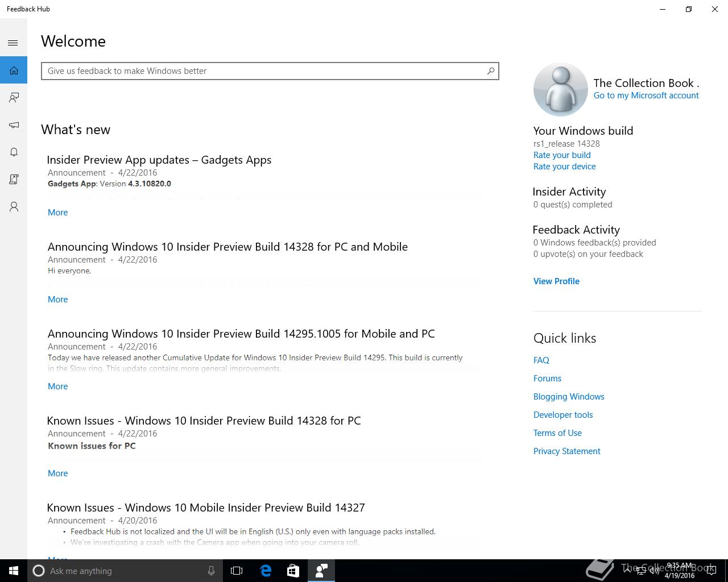Open the hamburger navigation menu

click(13, 43)
